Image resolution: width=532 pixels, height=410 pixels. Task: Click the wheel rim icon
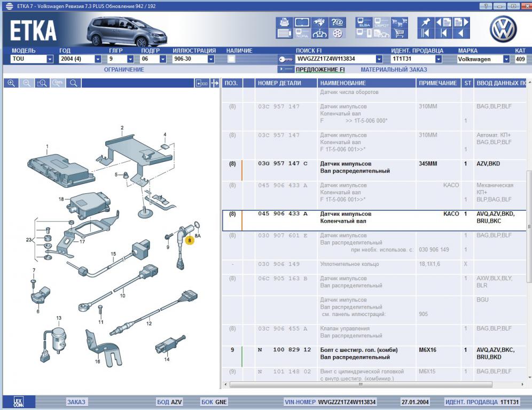[337, 34]
